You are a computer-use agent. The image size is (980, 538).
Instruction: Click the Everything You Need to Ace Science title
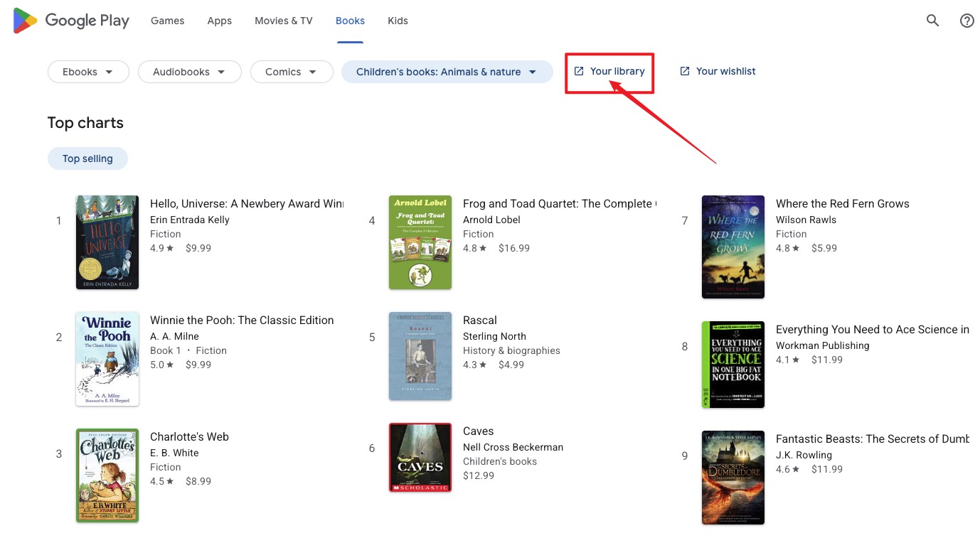[x=873, y=330]
